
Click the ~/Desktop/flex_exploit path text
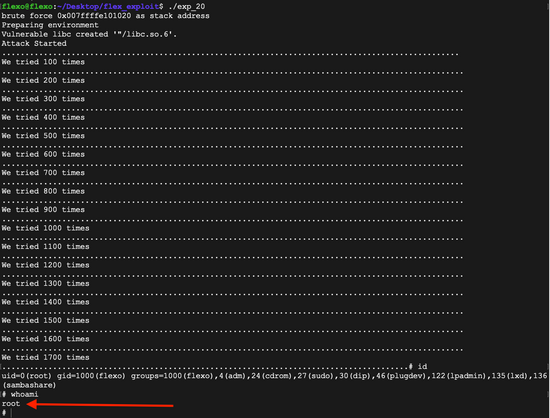pyautogui.click(x=108, y=7)
